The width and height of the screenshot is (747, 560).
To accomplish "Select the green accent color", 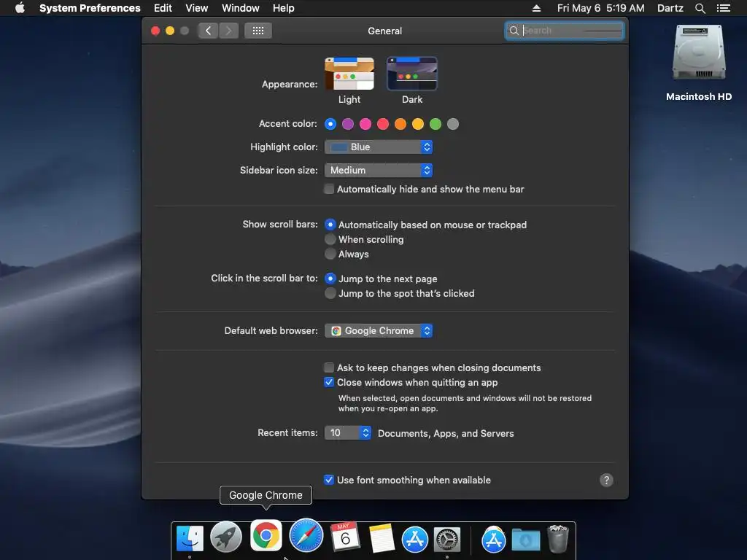I will pyautogui.click(x=436, y=124).
